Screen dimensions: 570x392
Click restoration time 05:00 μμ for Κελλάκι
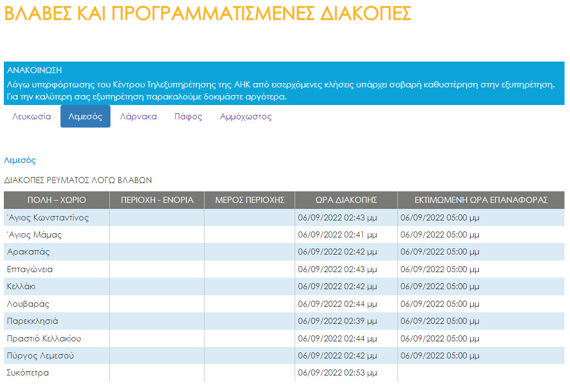pos(440,286)
